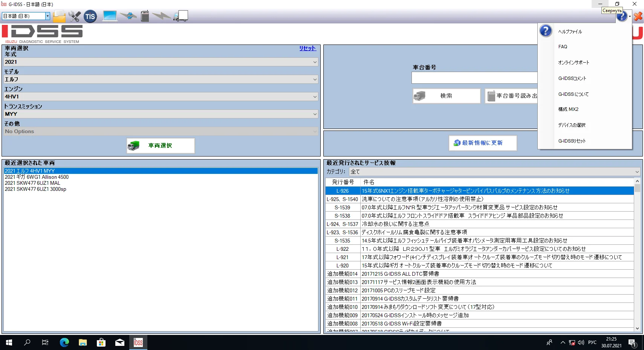Exit G-IDSS with the red X icon
Image resolution: width=644 pixels, height=350 pixels.
click(x=638, y=16)
